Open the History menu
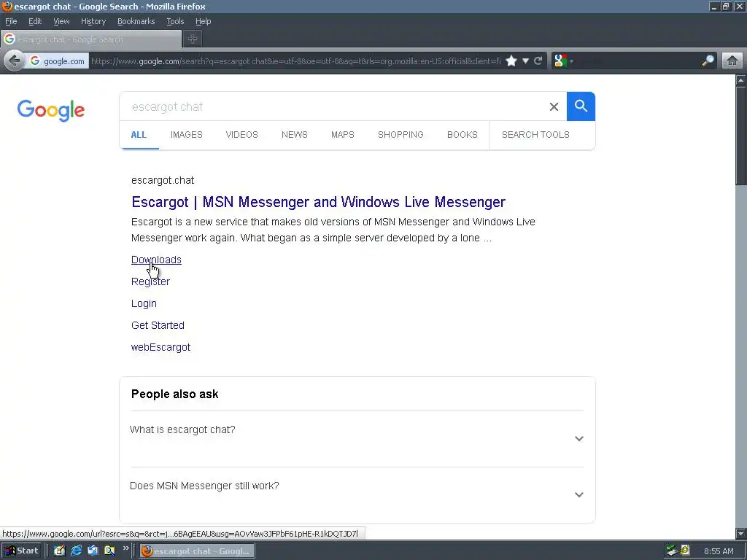Image resolution: width=747 pixels, height=560 pixels. pos(93,21)
